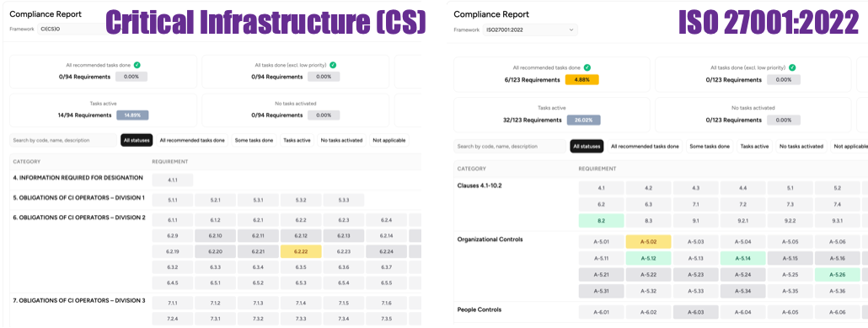Open control A-5.34
Image resolution: width=868 pixels, height=328 pixels.
[x=743, y=291]
